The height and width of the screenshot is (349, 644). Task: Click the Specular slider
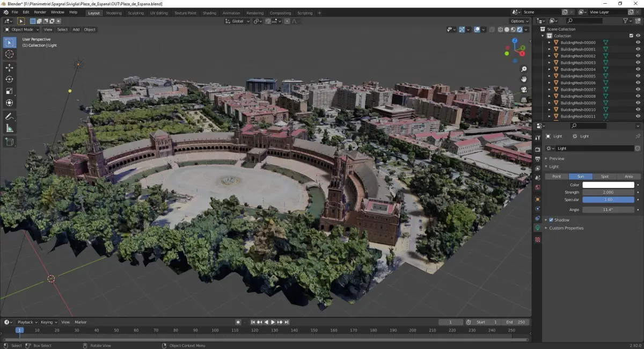click(608, 199)
